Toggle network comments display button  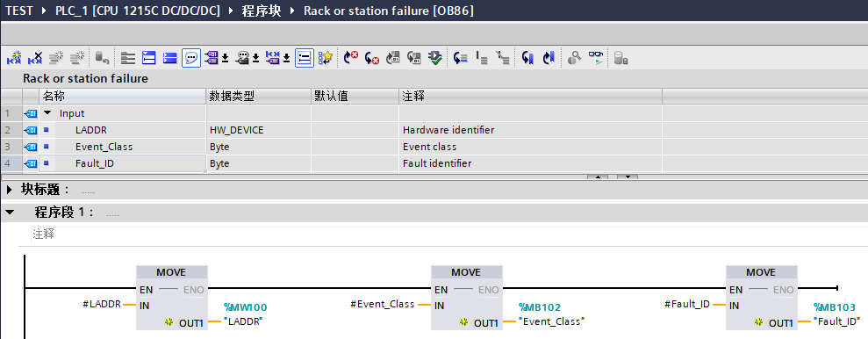(304, 58)
